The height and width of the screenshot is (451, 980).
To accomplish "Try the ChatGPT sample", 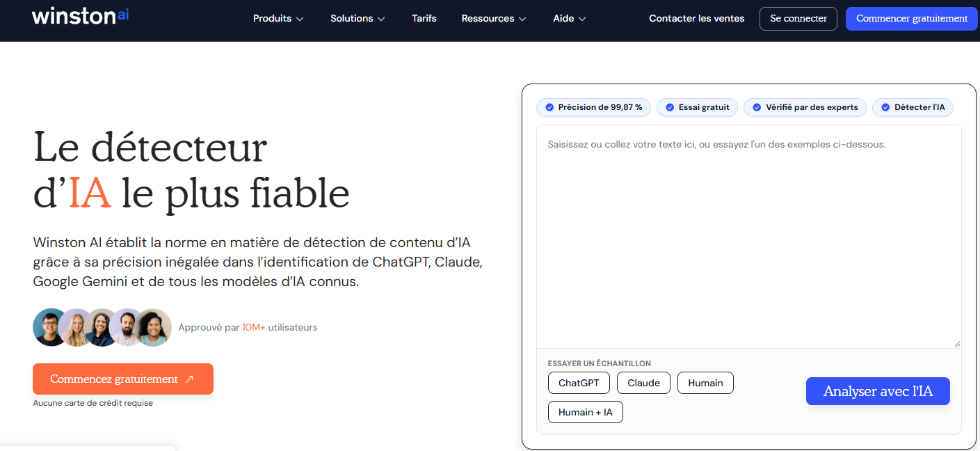I will coord(579,383).
